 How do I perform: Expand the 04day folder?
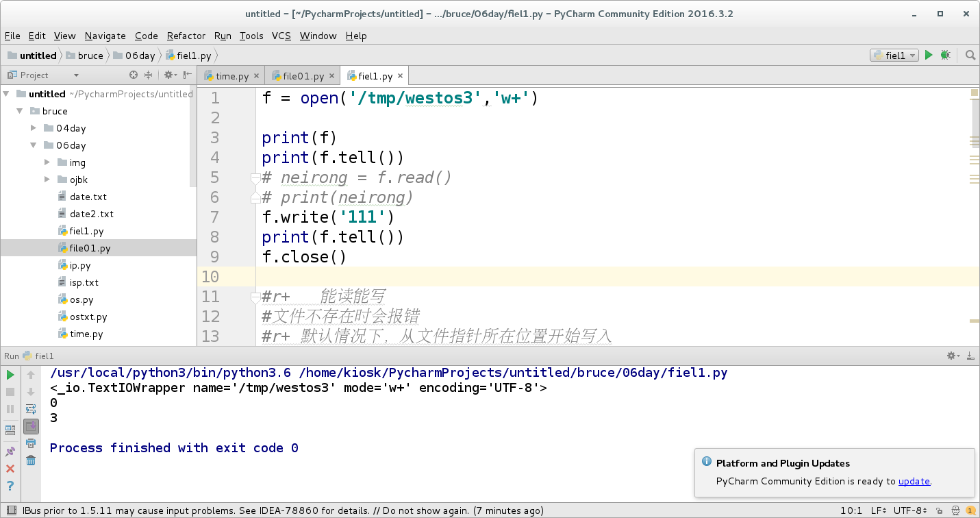point(34,128)
